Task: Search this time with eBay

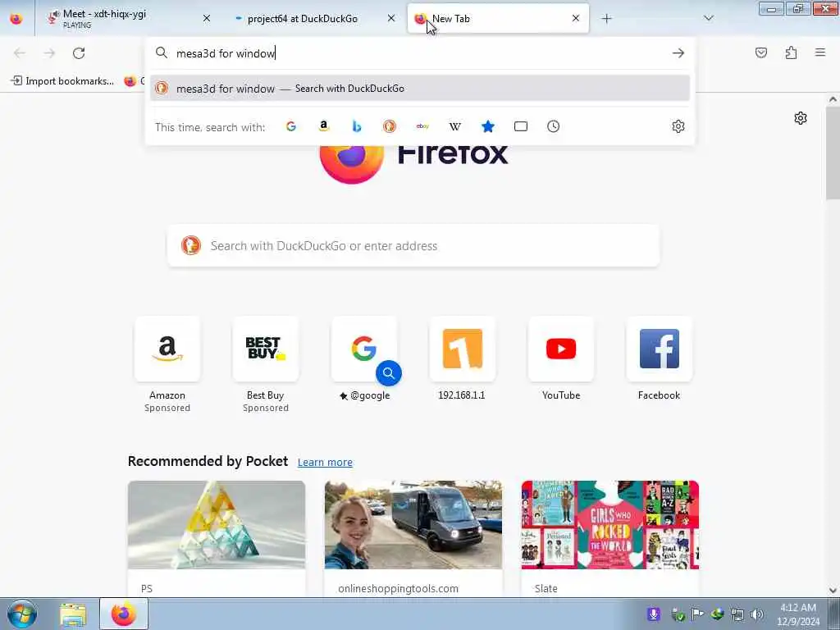Action: (422, 126)
